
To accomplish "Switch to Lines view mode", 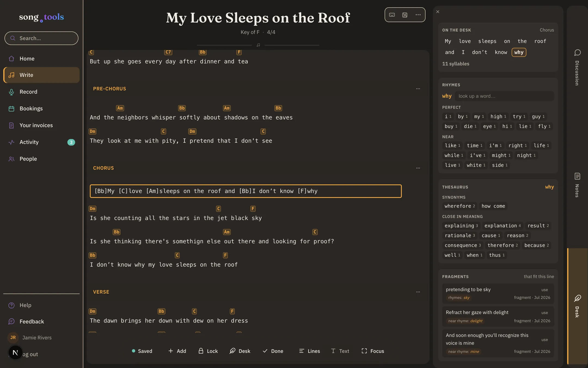I will point(310,351).
